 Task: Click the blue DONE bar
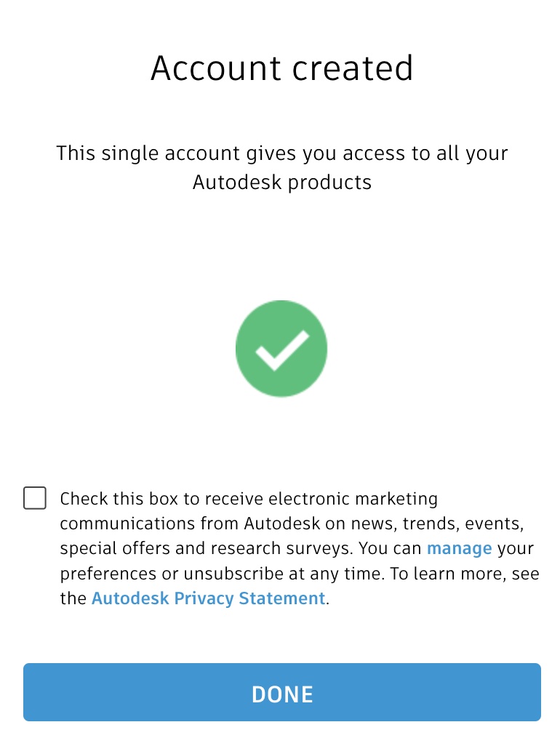(x=282, y=694)
